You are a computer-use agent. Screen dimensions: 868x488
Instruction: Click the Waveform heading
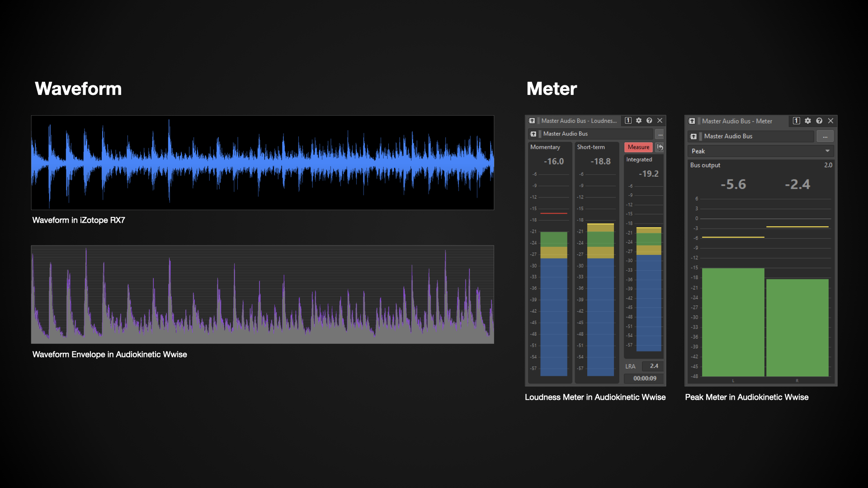tap(78, 89)
